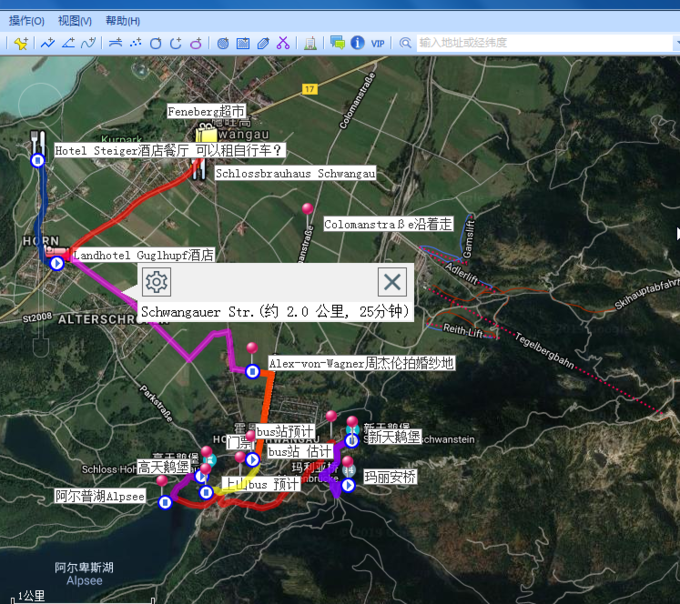Open the gear settings in route popup
680x604 pixels.
click(156, 282)
